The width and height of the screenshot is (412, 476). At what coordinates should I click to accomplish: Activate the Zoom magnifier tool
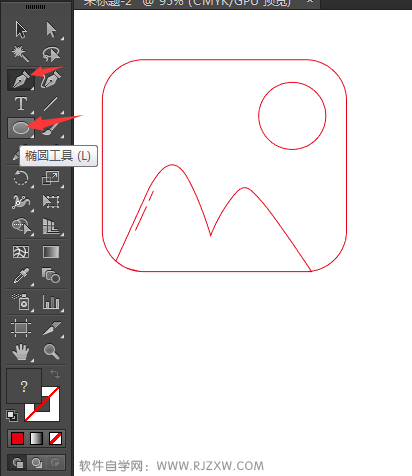(x=51, y=352)
